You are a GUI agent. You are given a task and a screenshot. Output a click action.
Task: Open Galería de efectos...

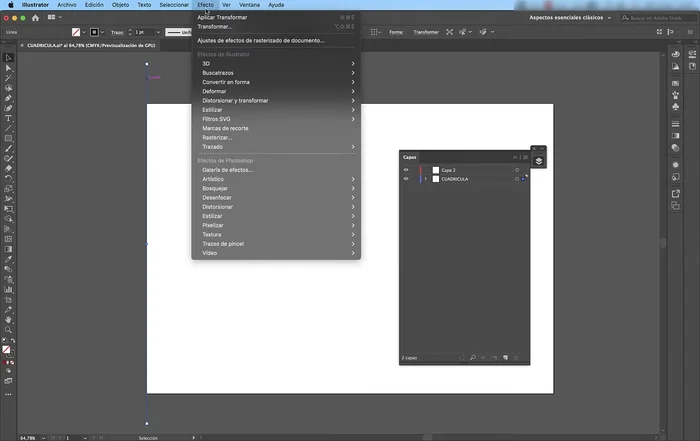tap(276, 170)
